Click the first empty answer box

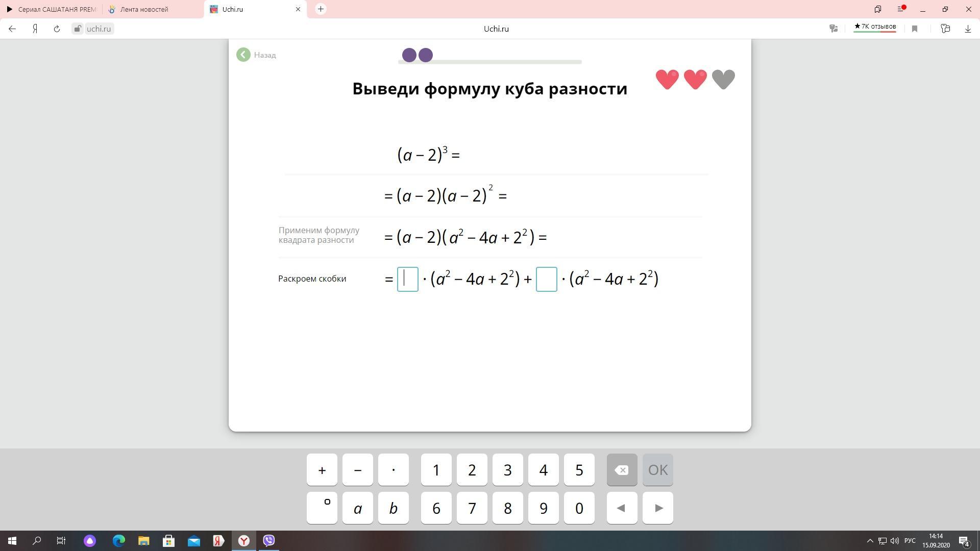408,279
